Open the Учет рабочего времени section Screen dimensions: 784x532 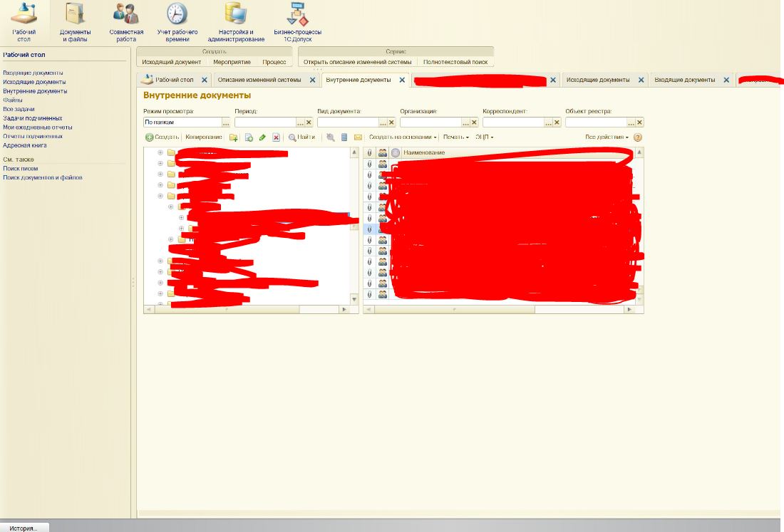pyautogui.click(x=177, y=22)
